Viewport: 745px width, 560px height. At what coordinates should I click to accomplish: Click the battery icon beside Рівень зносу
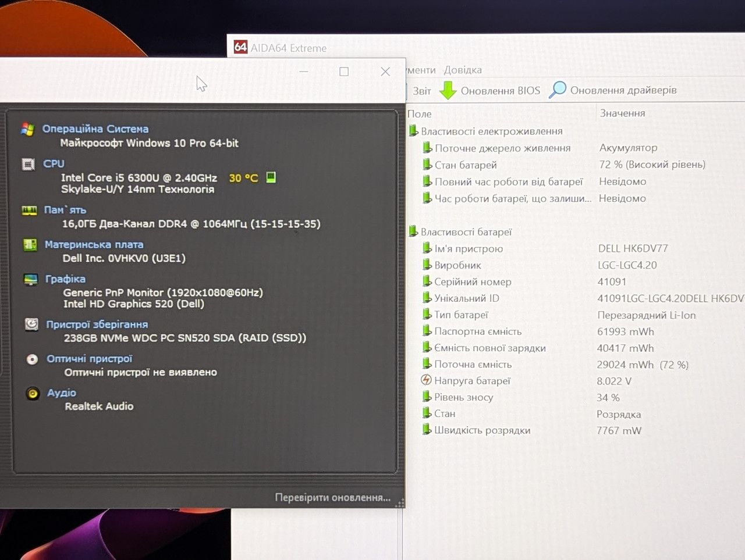click(427, 397)
